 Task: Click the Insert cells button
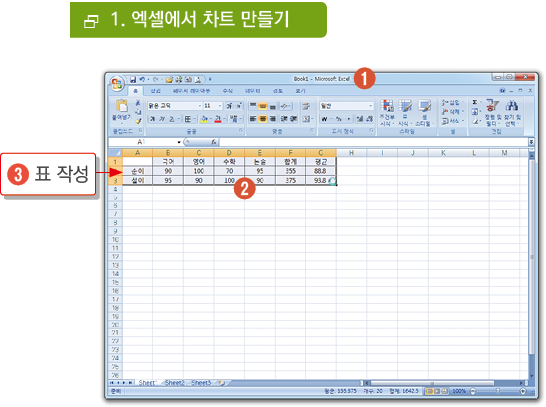coord(452,102)
